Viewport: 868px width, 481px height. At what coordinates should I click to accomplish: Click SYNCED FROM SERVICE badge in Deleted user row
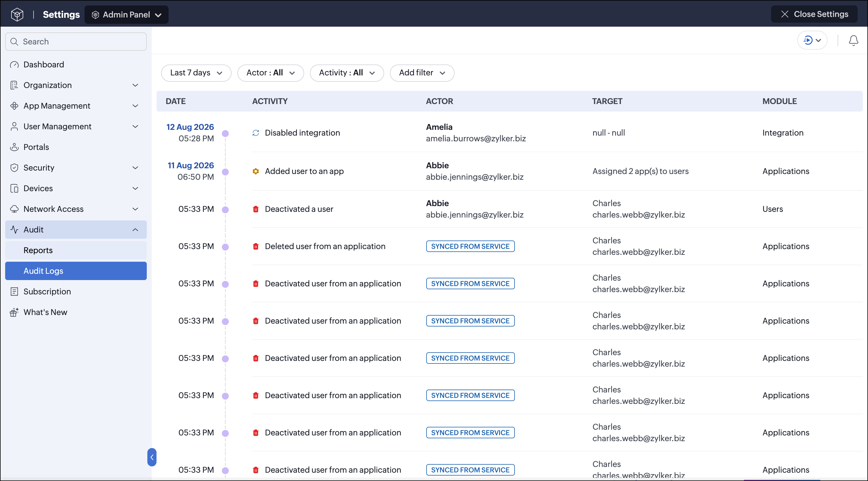[x=470, y=247]
